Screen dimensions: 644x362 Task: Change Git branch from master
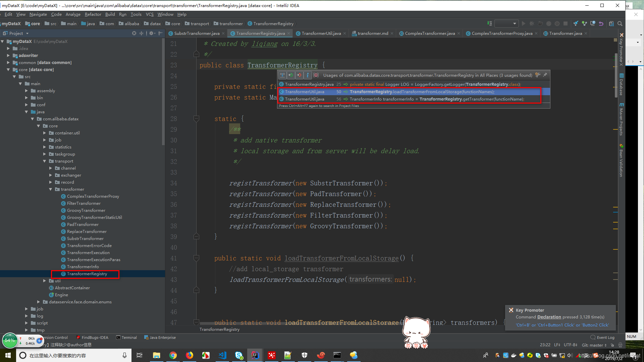594,345
